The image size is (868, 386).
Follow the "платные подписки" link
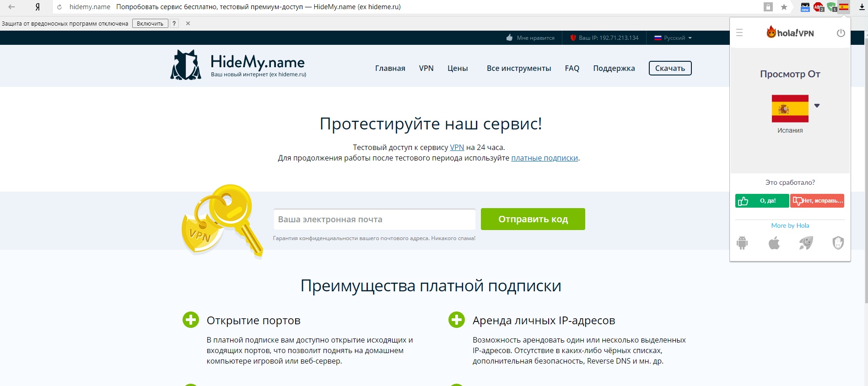pyautogui.click(x=545, y=158)
